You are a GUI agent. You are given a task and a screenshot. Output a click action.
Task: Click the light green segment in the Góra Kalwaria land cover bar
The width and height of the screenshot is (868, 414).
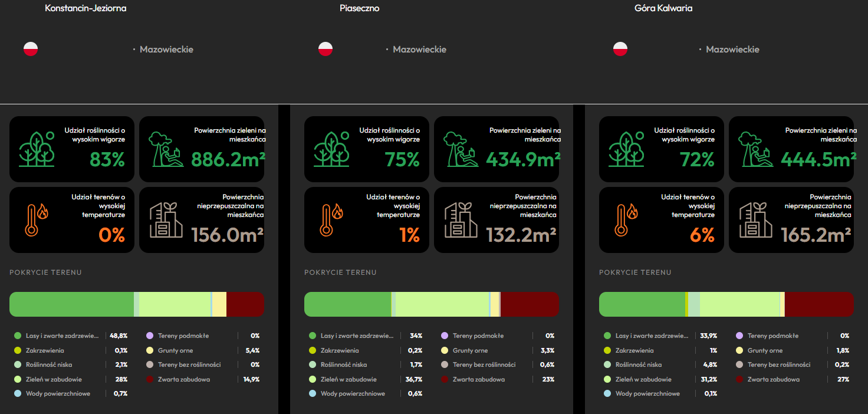pyautogui.click(x=739, y=304)
